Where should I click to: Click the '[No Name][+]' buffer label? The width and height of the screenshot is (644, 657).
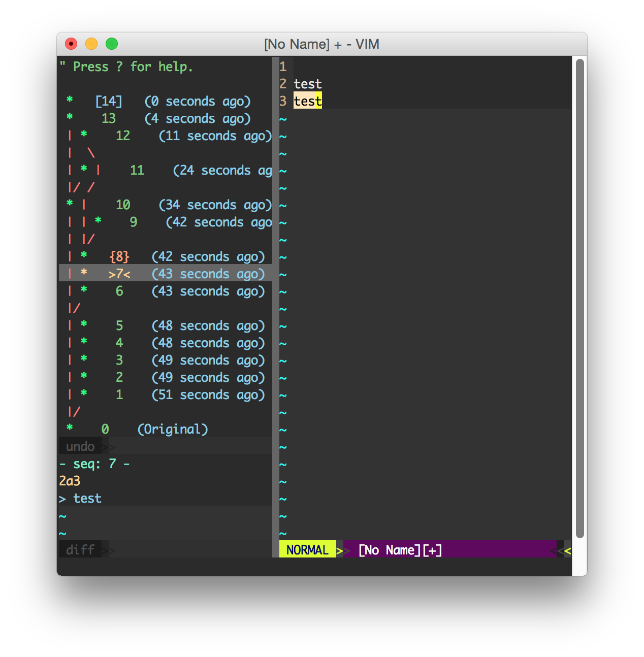[399, 549]
